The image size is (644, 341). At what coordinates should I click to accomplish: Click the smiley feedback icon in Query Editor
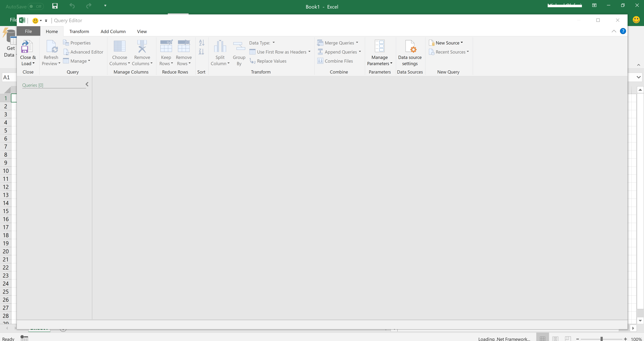[x=35, y=20]
